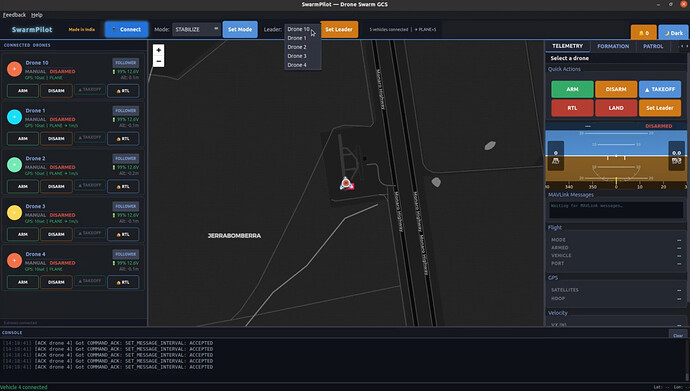The height and width of the screenshot is (391, 690).
Task: Click the Set Leader toolbar button
Action: [339, 29]
